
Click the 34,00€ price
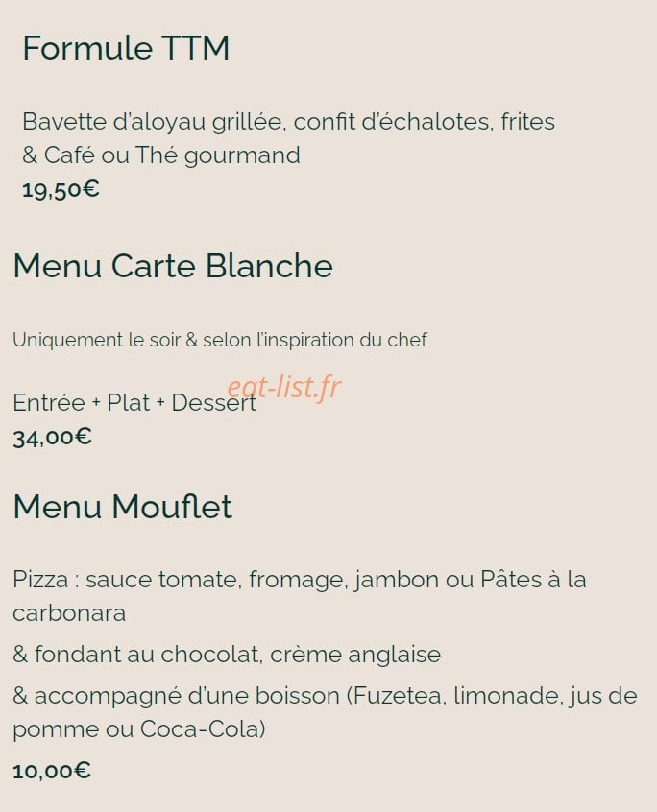(52, 438)
